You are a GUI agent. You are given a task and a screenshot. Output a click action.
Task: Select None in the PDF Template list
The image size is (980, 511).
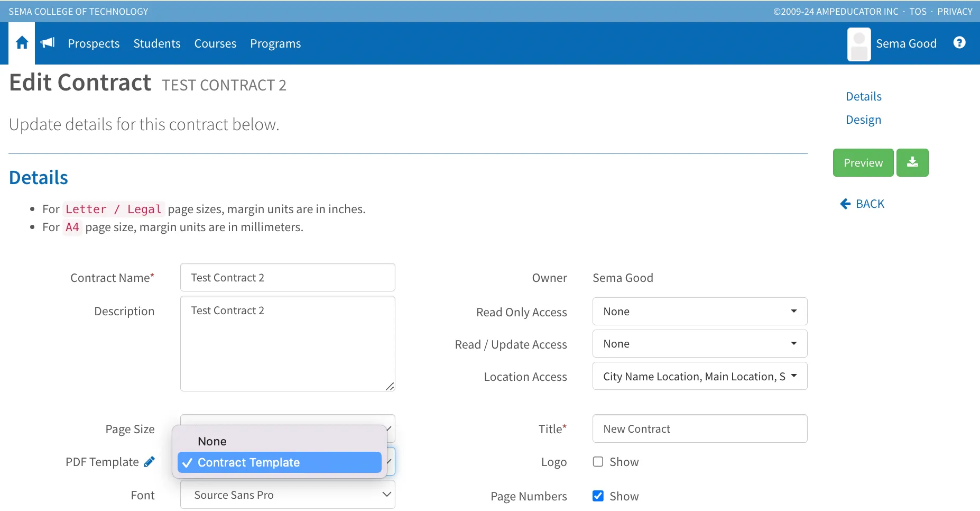(280, 441)
